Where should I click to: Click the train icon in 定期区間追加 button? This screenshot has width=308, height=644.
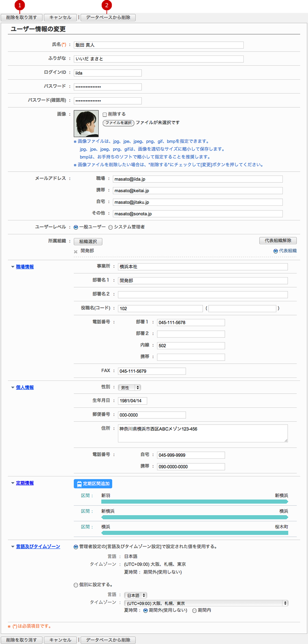79,484
